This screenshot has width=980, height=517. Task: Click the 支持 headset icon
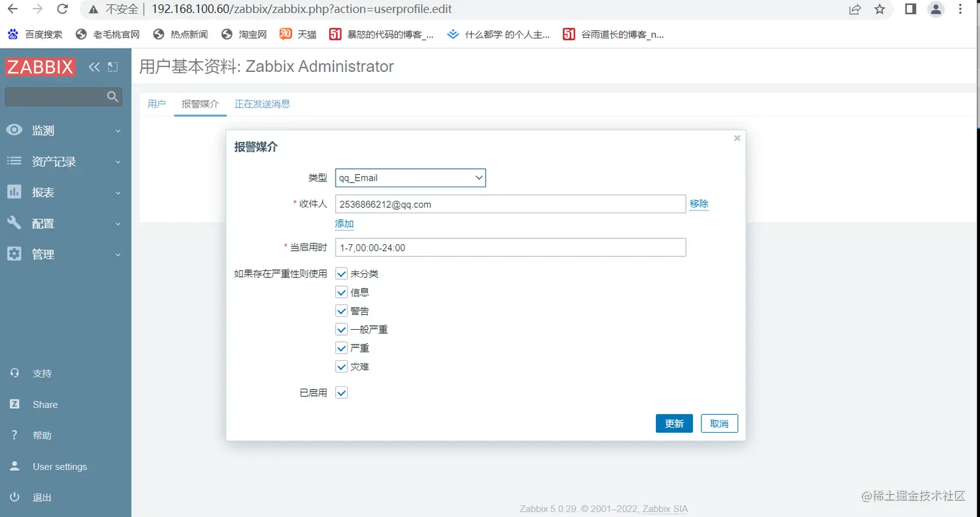click(14, 374)
